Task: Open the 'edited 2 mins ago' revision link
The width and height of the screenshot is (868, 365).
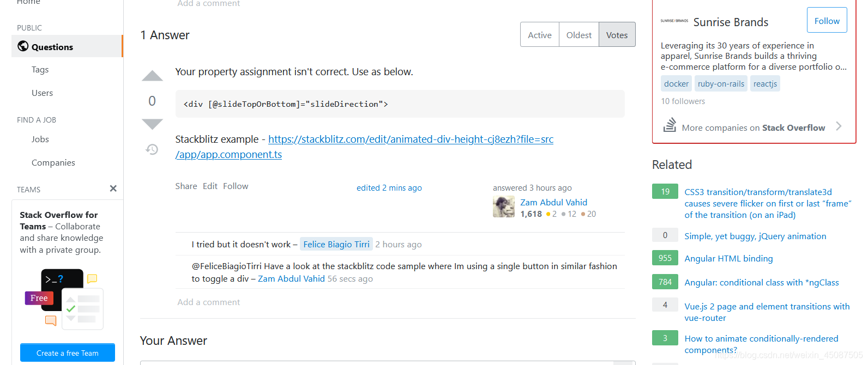Action: 389,188
